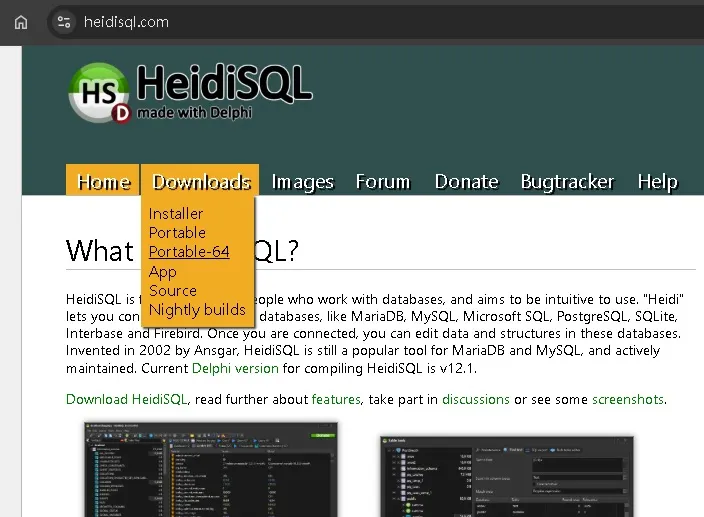Open the left dark-theme screenshot thumbnail
Image resolution: width=704 pixels, height=517 pixels.
point(211,469)
